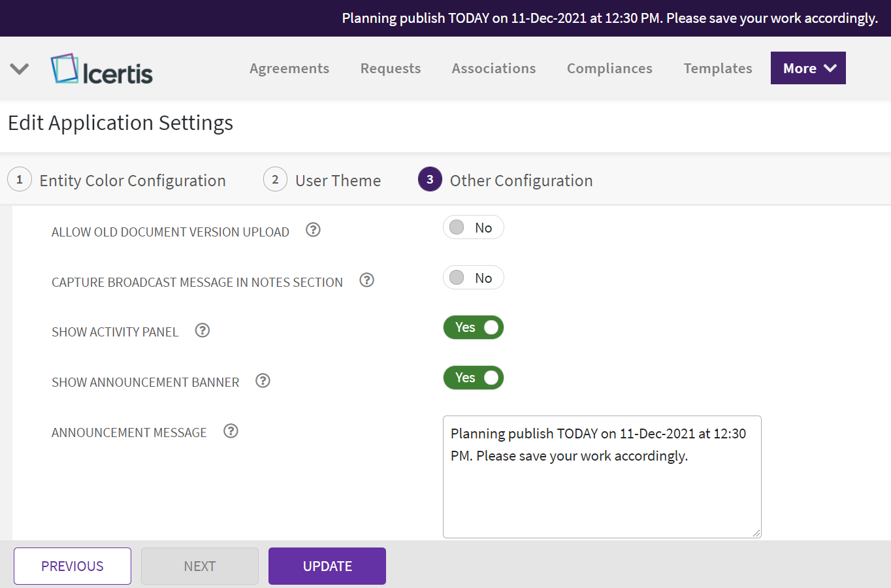
Task: Enable Allow Old Document Version Upload toggle
Action: (x=473, y=227)
